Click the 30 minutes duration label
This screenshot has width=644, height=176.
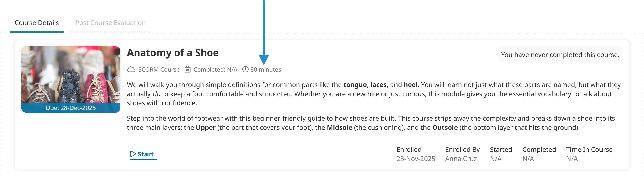(265, 69)
